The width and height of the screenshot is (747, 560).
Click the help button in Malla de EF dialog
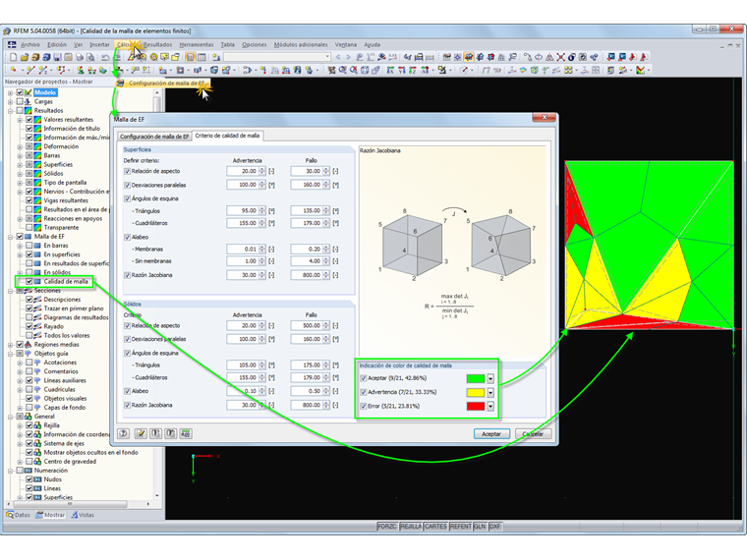pos(124,433)
